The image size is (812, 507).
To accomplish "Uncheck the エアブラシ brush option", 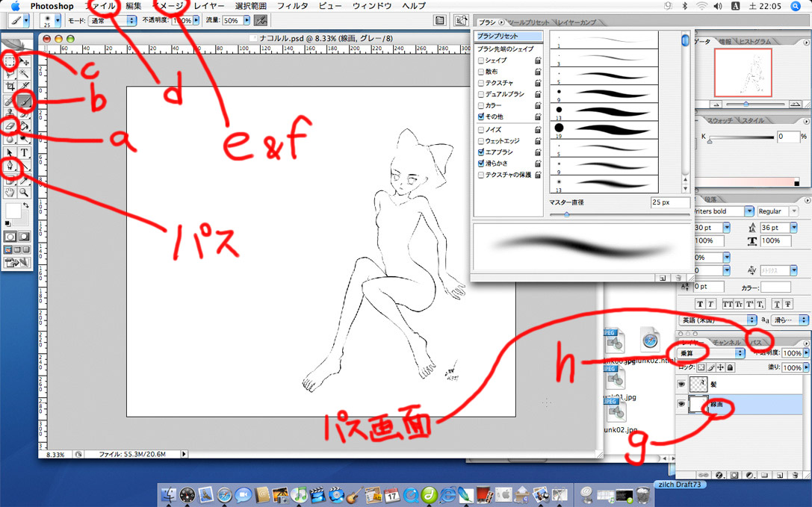I will coord(481,152).
